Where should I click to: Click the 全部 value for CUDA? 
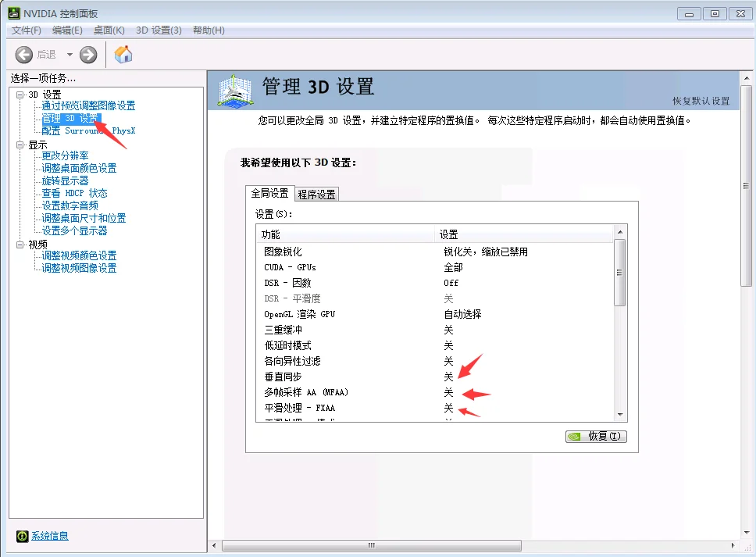(453, 267)
